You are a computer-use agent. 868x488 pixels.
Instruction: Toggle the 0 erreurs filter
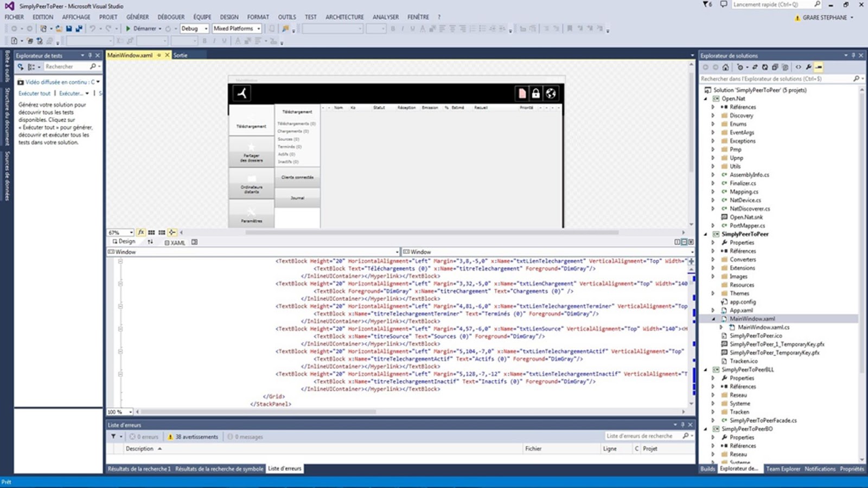pyautogui.click(x=144, y=436)
